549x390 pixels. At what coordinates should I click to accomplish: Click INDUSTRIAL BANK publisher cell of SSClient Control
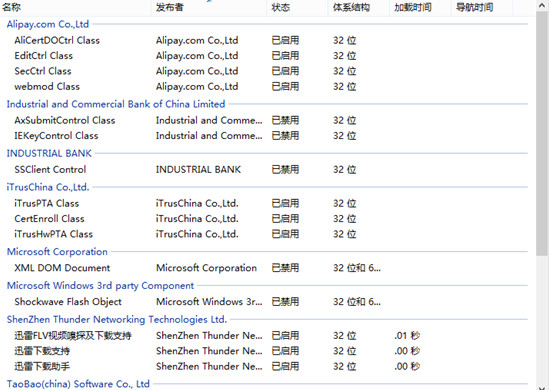(x=198, y=169)
